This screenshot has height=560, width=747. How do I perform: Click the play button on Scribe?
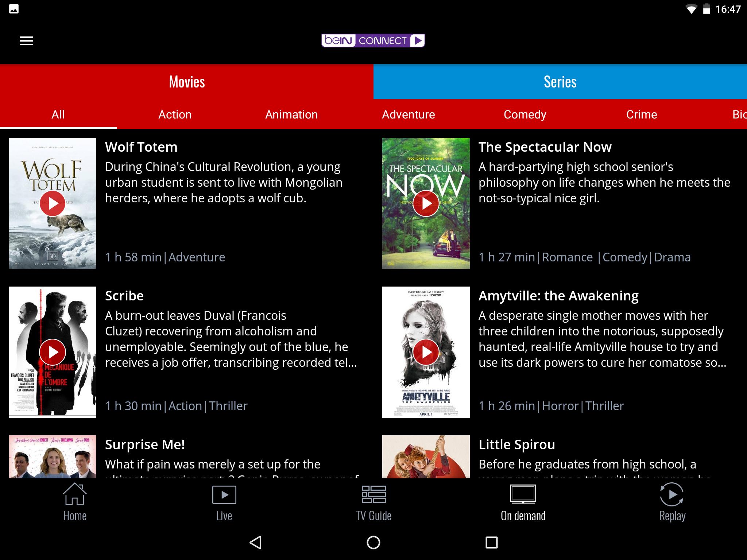(x=53, y=351)
